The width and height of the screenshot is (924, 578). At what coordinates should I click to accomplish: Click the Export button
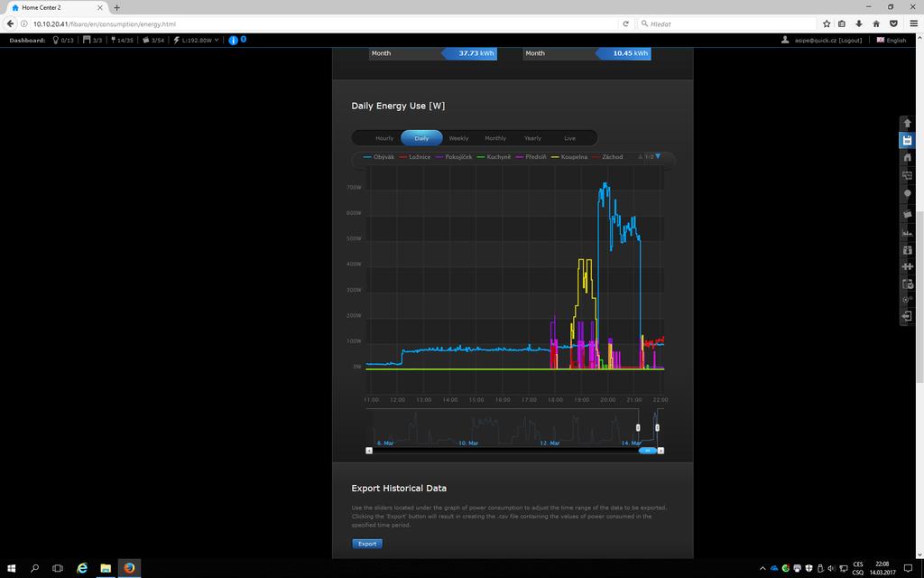click(x=367, y=544)
